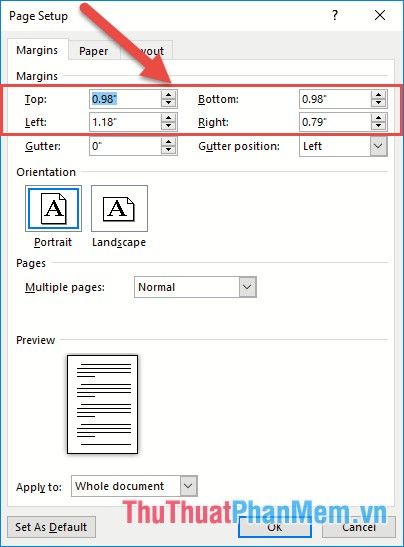The width and height of the screenshot is (404, 547).
Task: Increase the Right margin with up arrow
Action: [379, 118]
